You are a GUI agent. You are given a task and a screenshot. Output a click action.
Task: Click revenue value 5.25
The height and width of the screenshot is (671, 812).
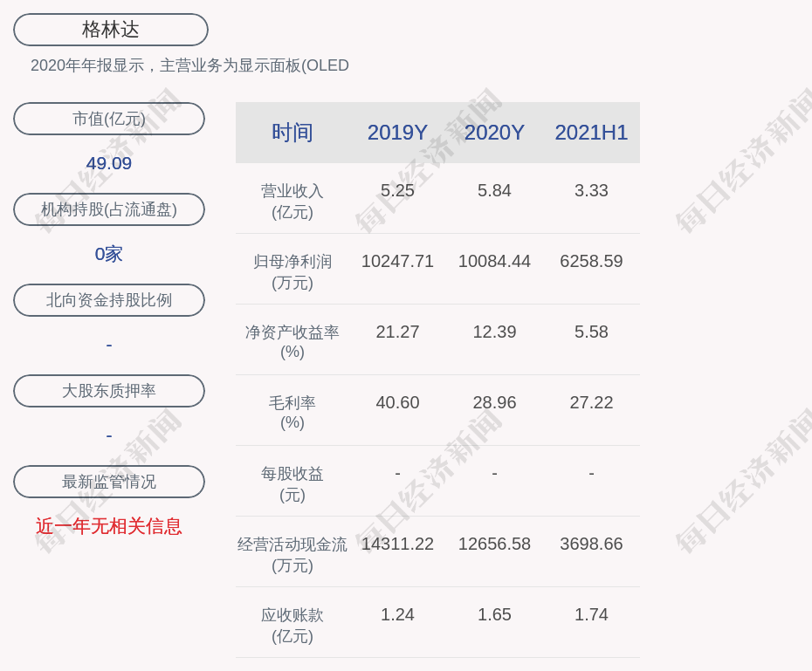click(397, 190)
